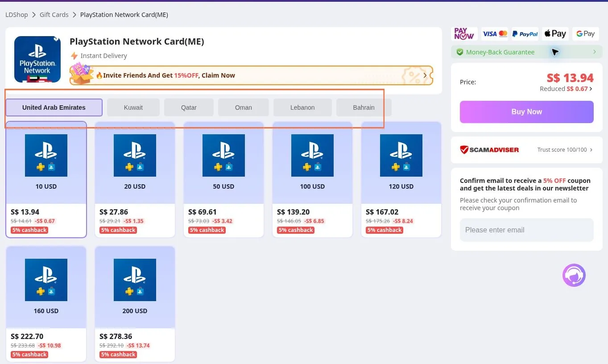Click the Google Pay icon

[x=586, y=33]
